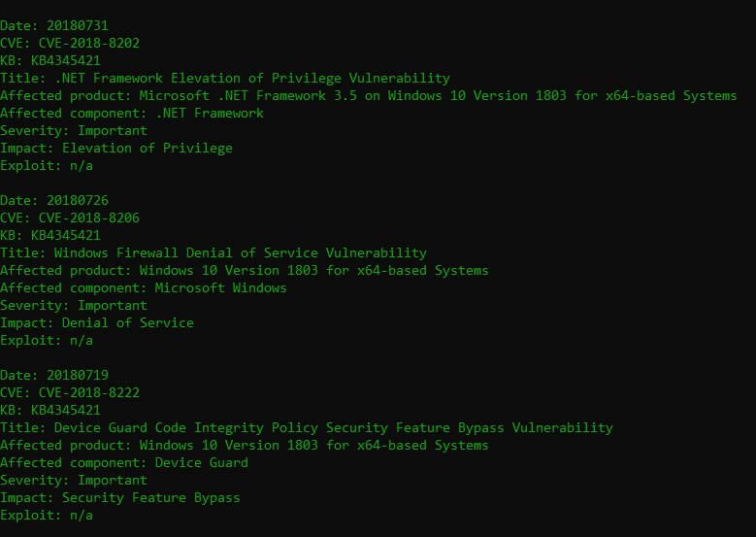Screen dimensions: 756x537
Task: Select the 'Affected component: .NET Framework' line
Action: click(x=132, y=113)
